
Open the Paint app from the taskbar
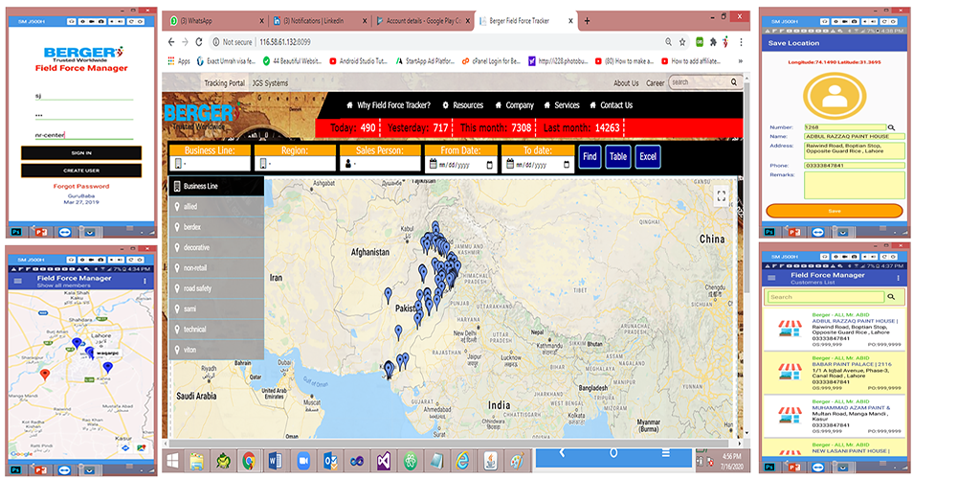click(x=518, y=462)
